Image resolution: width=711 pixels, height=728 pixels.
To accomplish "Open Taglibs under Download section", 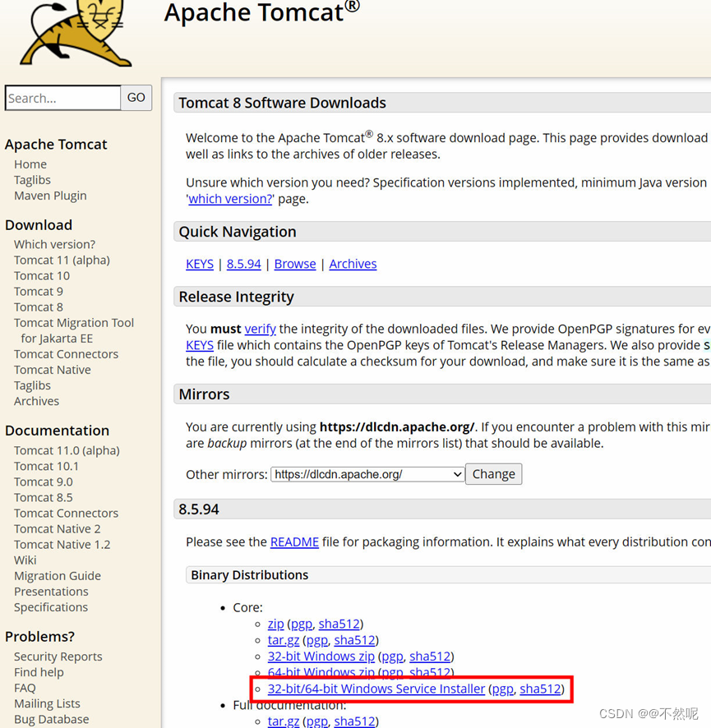I will 32,386.
